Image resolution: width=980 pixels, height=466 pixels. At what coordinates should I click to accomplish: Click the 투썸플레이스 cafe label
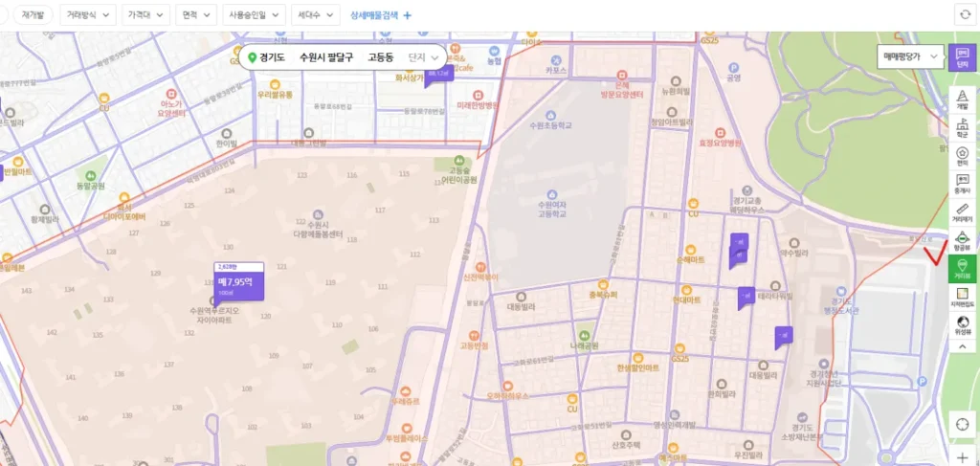click(x=407, y=438)
